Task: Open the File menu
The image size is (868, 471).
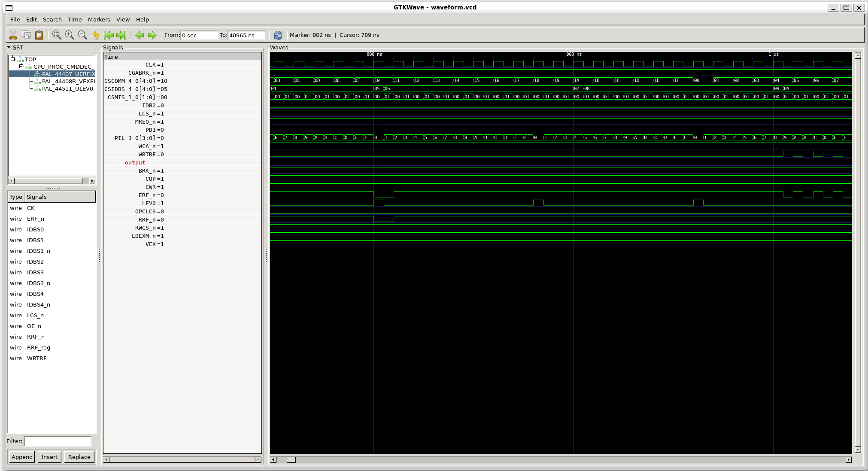Action: pos(15,19)
